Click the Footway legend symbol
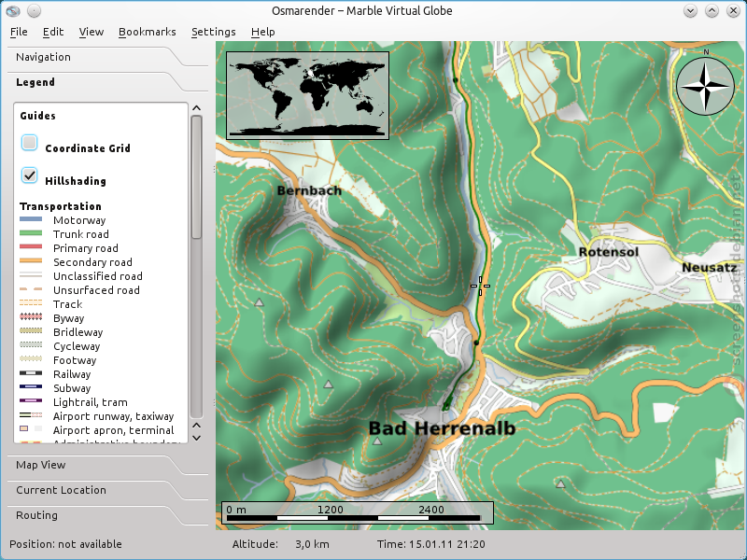Viewport: 747px width, 560px height. point(31,359)
